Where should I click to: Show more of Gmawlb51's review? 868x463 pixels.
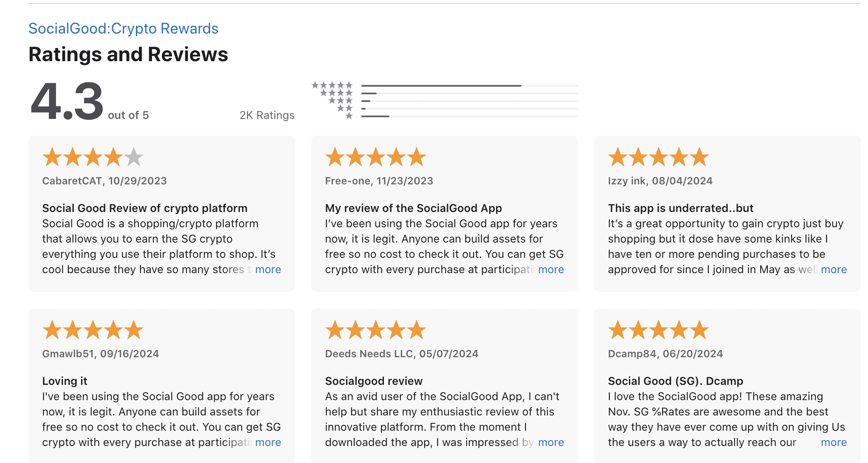point(268,443)
